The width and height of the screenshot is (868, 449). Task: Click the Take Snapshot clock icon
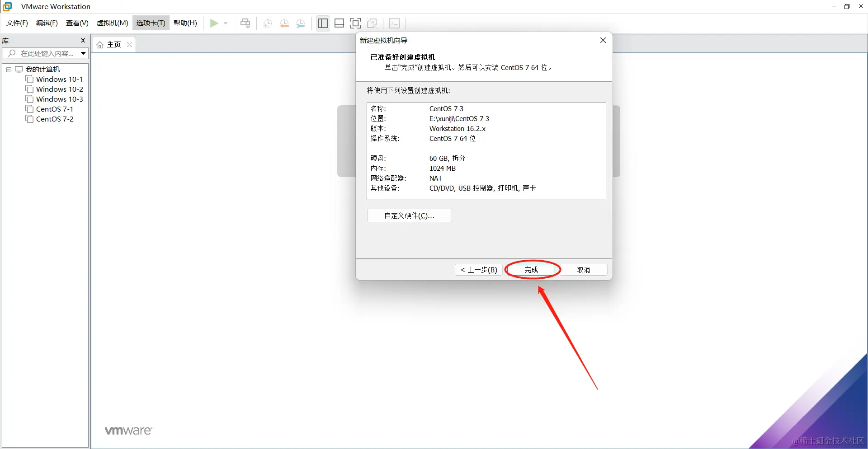click(x=268, y=23)
